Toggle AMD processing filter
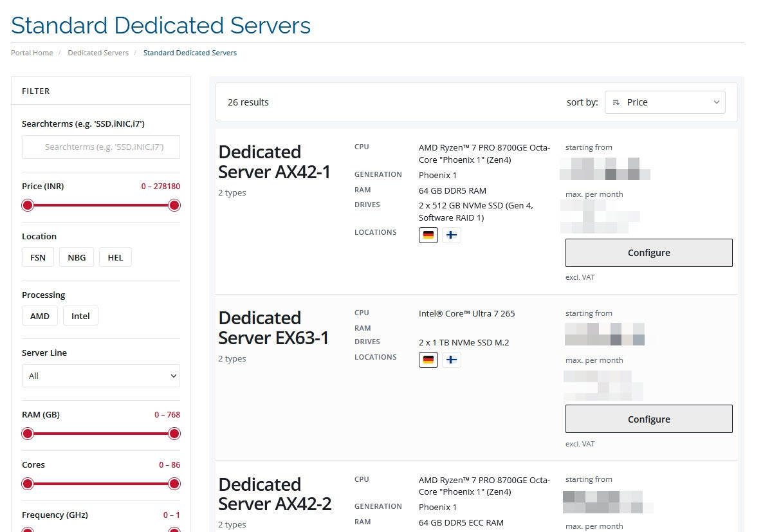772x532 pixels. click(x=40, y=316)
